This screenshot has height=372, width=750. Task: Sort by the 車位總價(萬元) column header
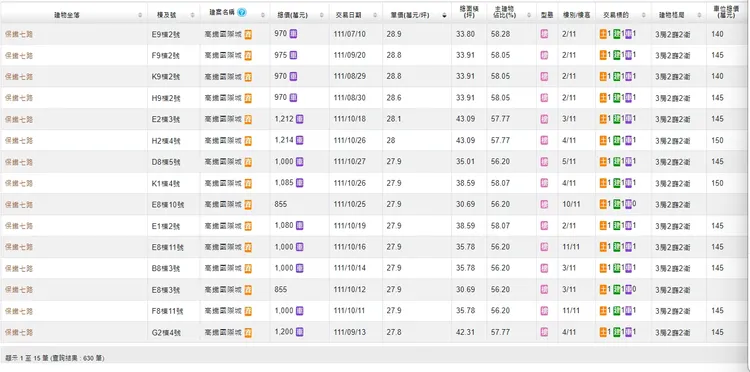[x=726, y=12]
